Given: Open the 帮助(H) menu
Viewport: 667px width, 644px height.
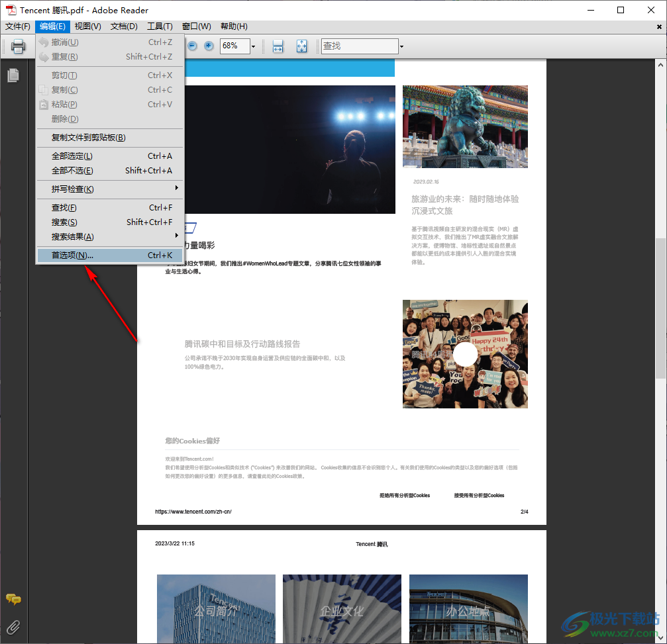Looking at the screenshot, I should [x=234, y=26].
